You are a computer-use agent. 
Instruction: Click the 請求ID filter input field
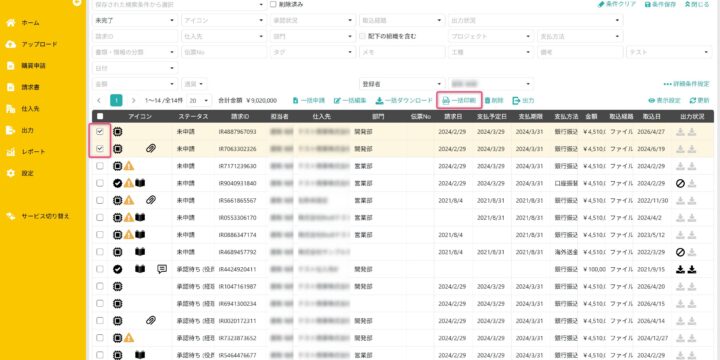(135, 36)
